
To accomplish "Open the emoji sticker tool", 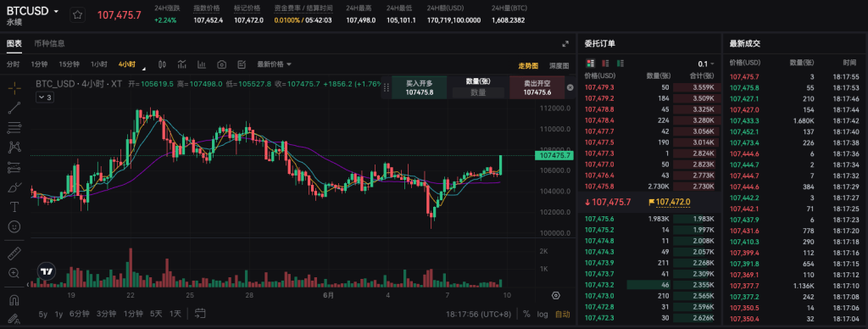I will click(14, 226).
